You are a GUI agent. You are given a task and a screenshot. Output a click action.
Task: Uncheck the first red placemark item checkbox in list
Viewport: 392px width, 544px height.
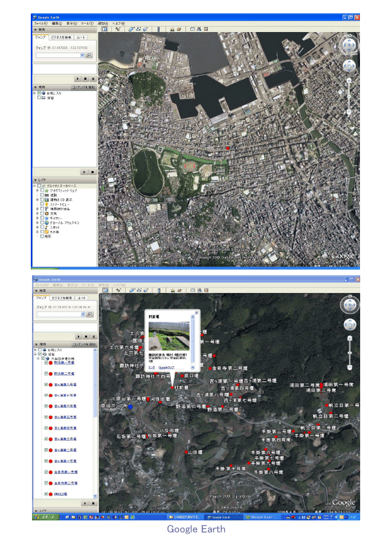coord(46,363)
